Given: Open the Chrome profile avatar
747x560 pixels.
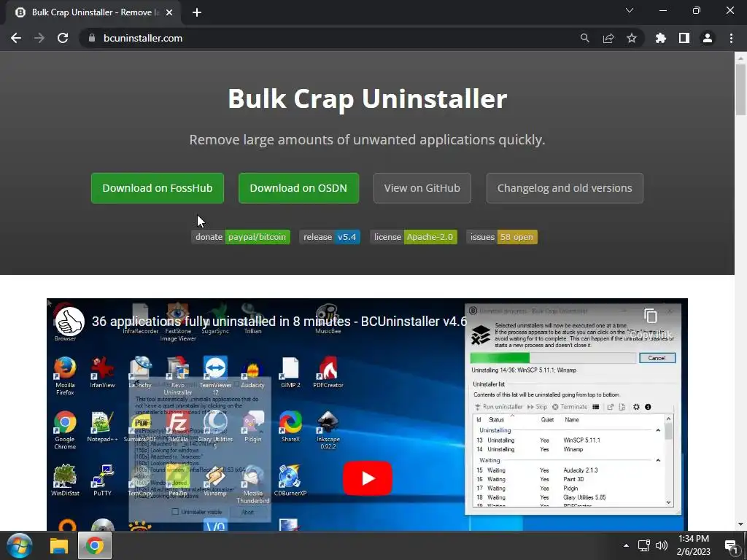Looking at the screenshot, I should 708,38.
